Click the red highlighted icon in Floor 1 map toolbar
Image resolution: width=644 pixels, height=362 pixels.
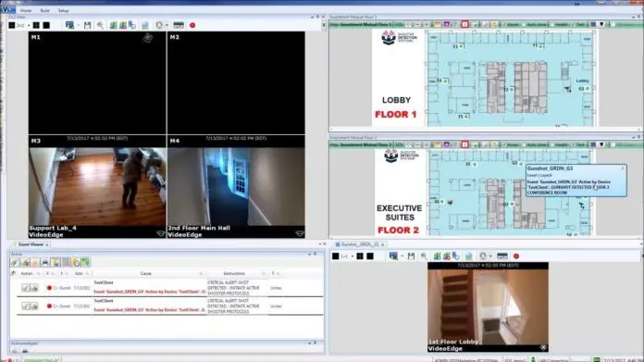pos(464,25)
